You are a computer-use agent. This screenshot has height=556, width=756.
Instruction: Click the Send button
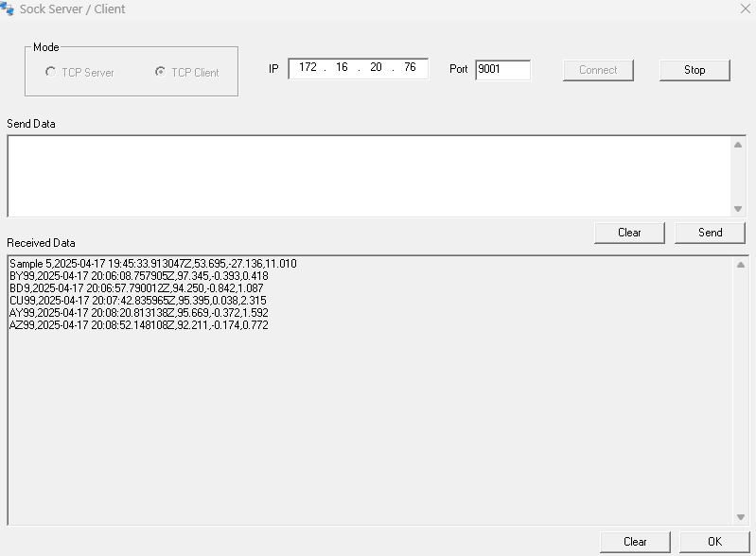[x=710, y=233]
